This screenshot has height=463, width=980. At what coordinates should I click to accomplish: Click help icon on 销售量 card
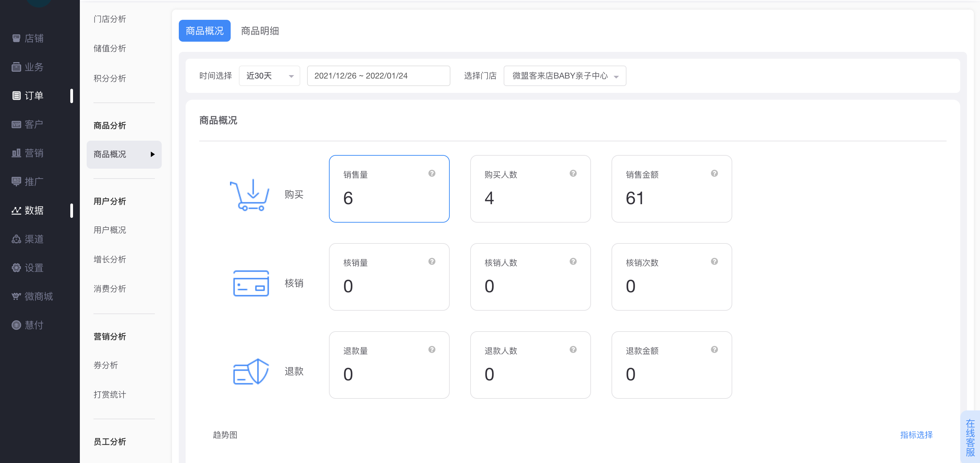431,173
